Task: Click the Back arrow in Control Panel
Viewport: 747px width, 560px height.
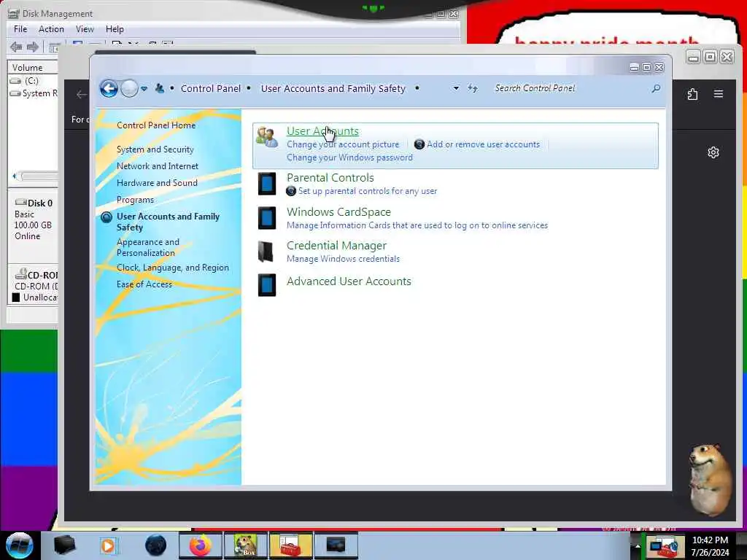Action: pyautogui.click(x=109, y=88)
